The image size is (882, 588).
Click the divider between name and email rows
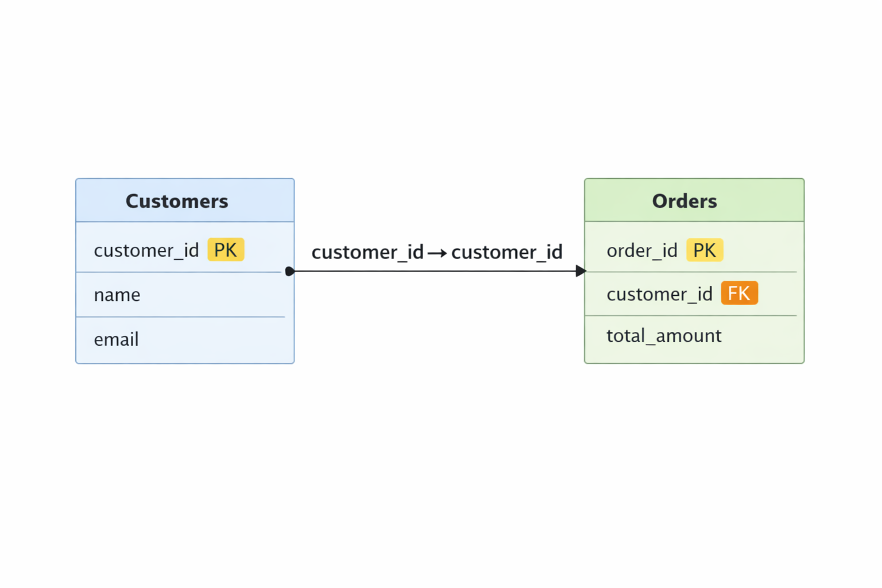pyautogui.click(x=181, y=317)
